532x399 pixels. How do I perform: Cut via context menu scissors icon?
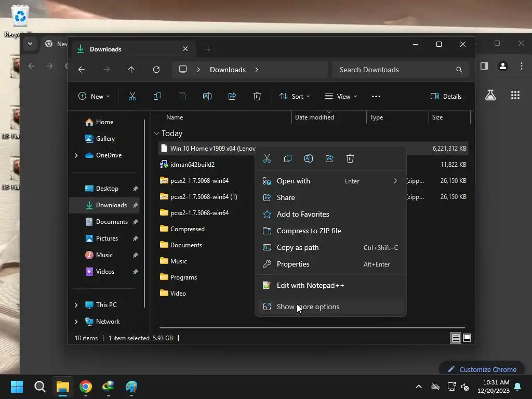267,158
